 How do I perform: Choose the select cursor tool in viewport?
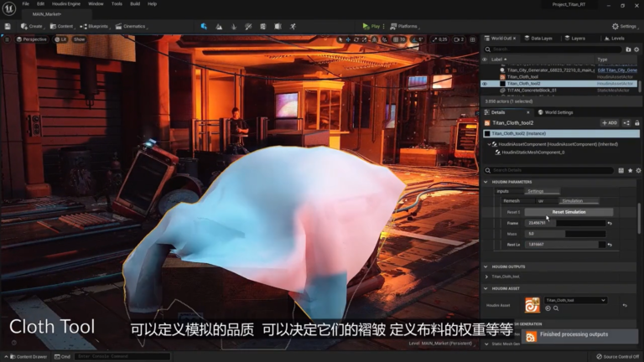click(x=340, y=39)
